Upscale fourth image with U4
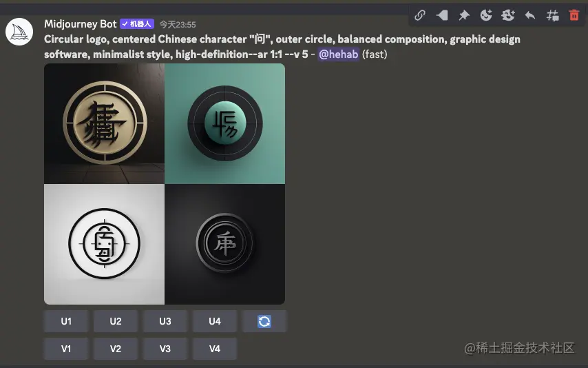 (215, 321)
